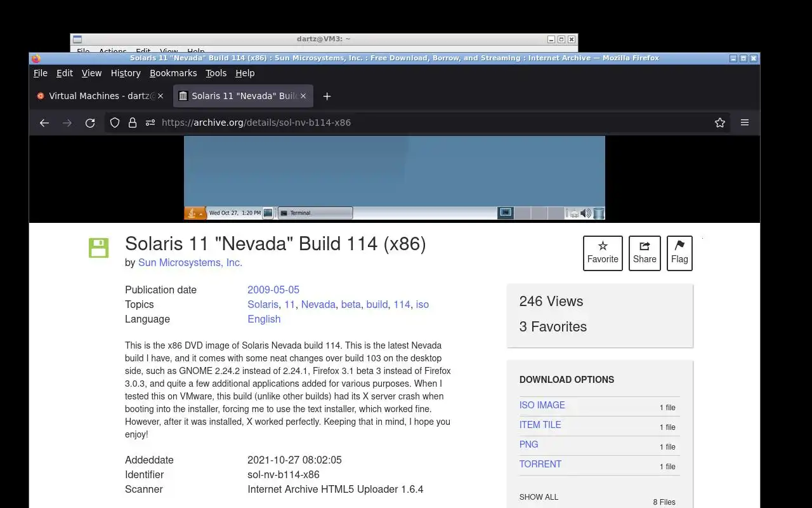Reload the current archive.org page
The height and width of the screenshot is (508, 812).
[90, 123]
